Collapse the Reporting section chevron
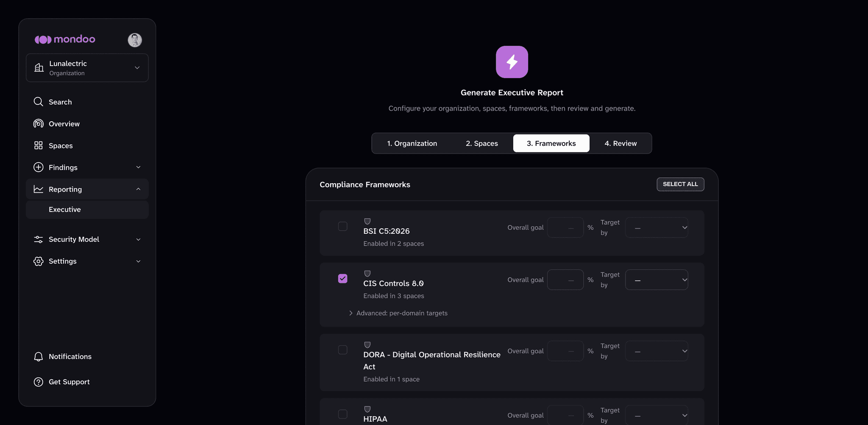 coord(138,189)
